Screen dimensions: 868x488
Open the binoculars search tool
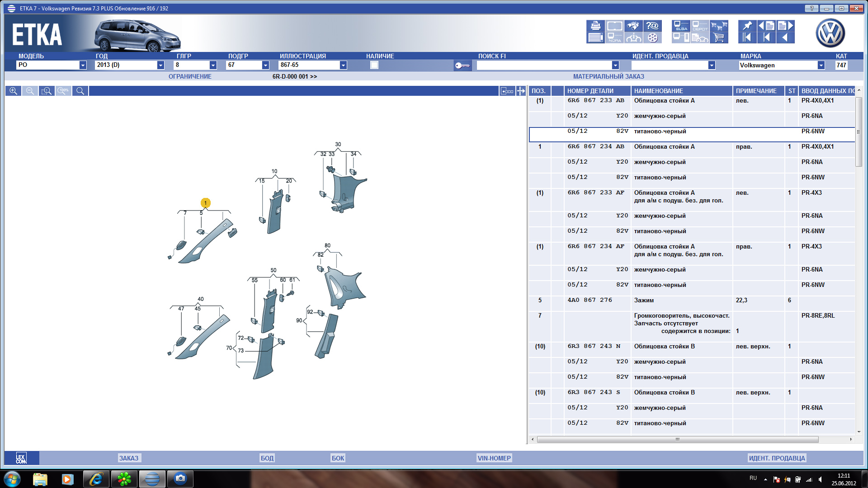click(634, 26)
